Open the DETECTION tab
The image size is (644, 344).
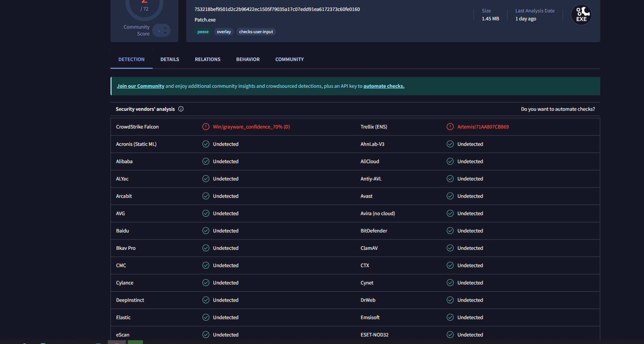(132, 59)
